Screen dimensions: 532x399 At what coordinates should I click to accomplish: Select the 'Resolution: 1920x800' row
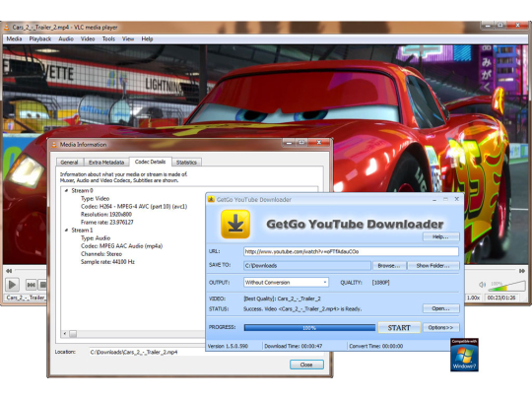tap(106, 215)
